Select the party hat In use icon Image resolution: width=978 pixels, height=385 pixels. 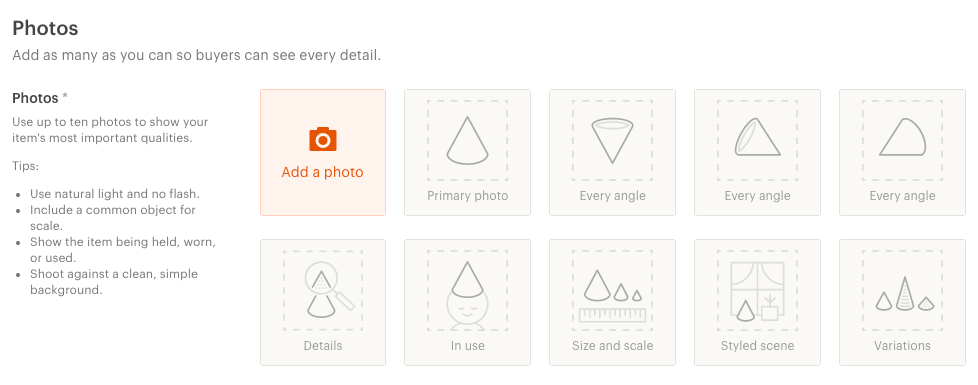tap(467, 296)
